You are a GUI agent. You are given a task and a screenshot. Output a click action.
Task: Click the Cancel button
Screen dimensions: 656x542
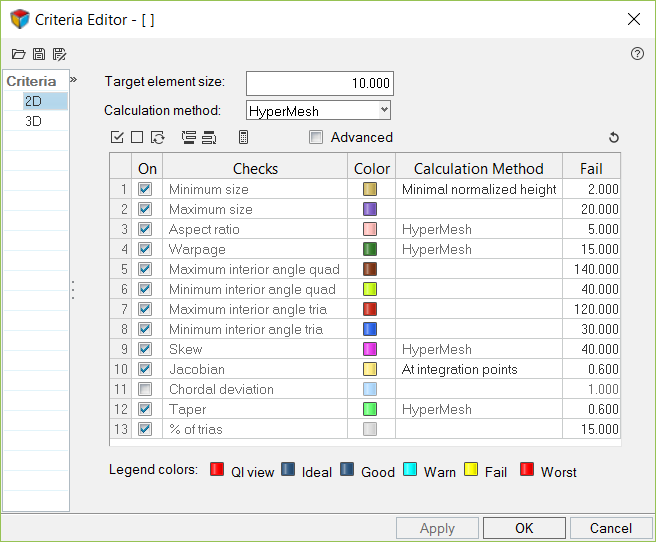tap(611, 528)
